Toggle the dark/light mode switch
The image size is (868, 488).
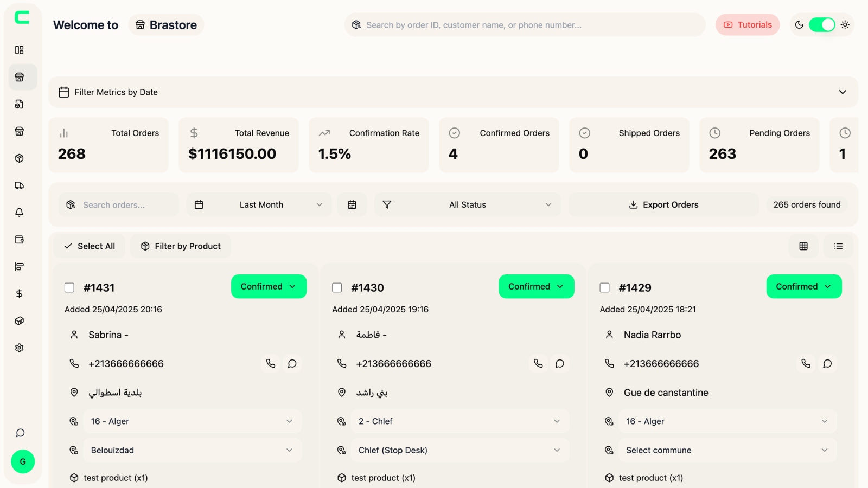coord(821,25)
